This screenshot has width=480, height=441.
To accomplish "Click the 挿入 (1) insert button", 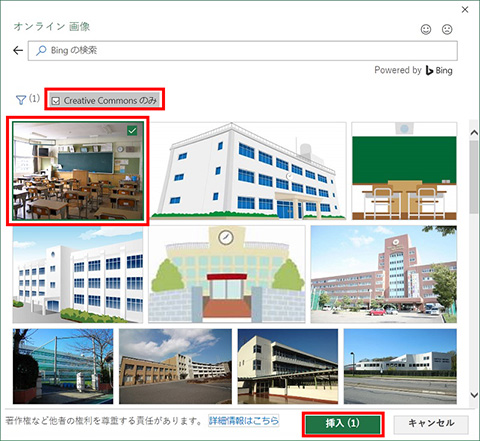I will (x=343, y=424).
